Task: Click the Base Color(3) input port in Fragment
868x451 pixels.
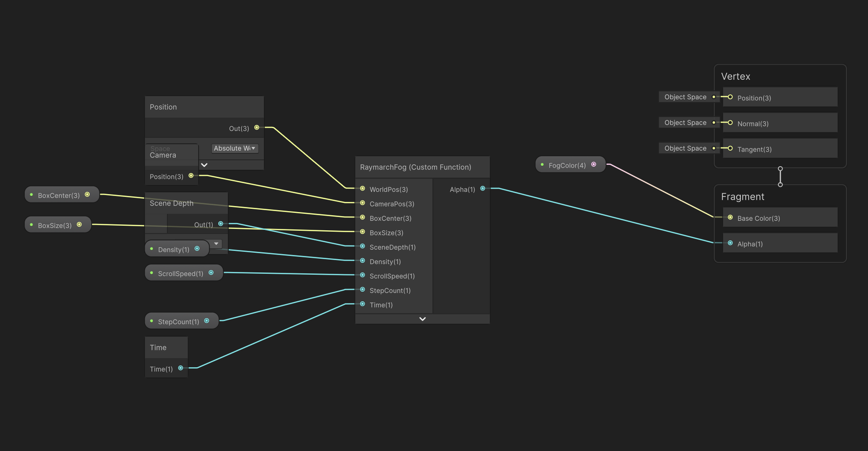Action: coord(730,217)
